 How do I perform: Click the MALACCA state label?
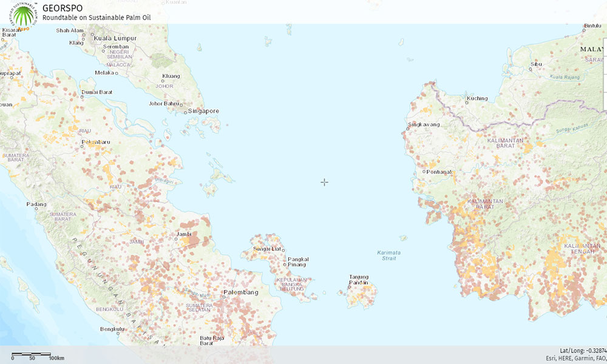(118, 65)
